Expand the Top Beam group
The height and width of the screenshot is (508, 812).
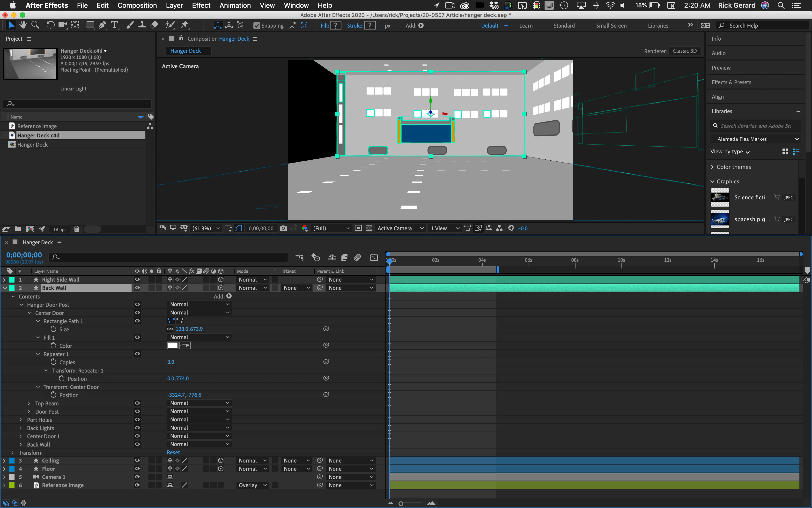pos(29,403)
